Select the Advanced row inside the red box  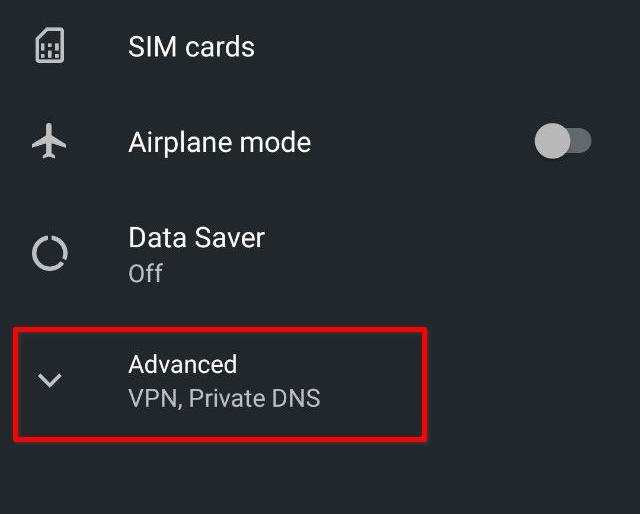click(x=220, y=384)
